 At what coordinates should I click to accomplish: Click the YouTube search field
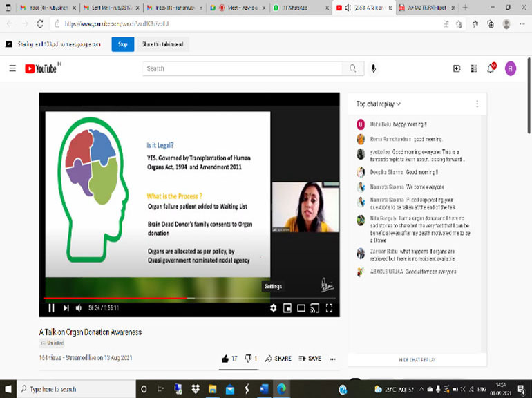tap(242, 68)
